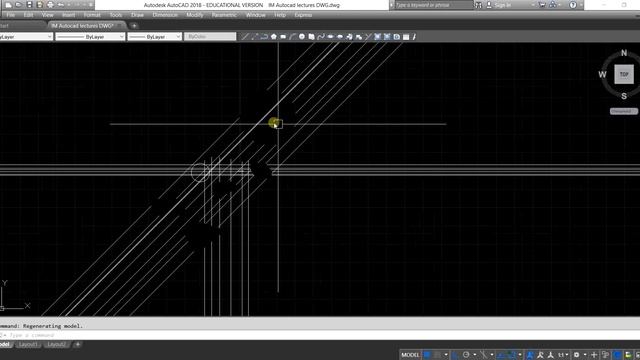Click the plus button to add new drawing tab

(x=134, y=26)
